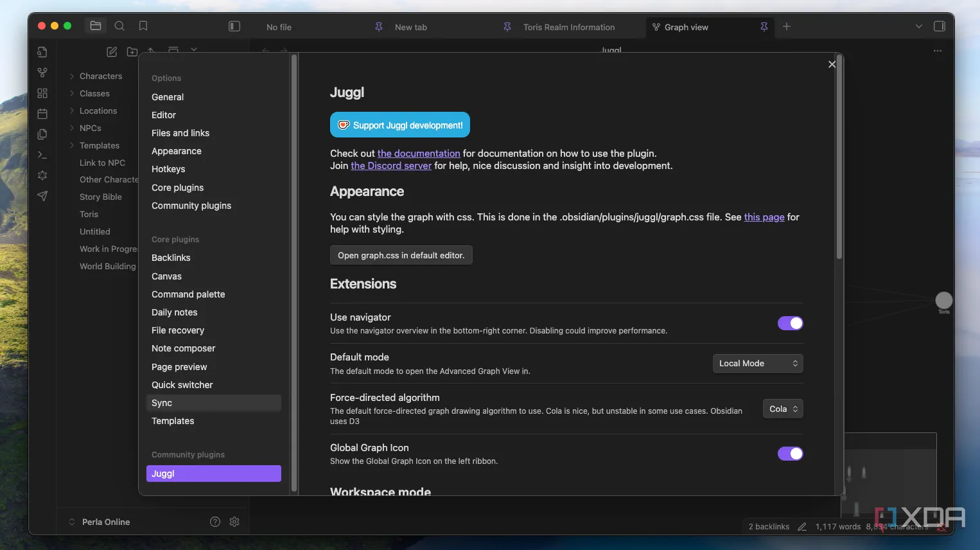Switch to Toris Realm Information tab
980x550 pixels.
coord(569,27)
